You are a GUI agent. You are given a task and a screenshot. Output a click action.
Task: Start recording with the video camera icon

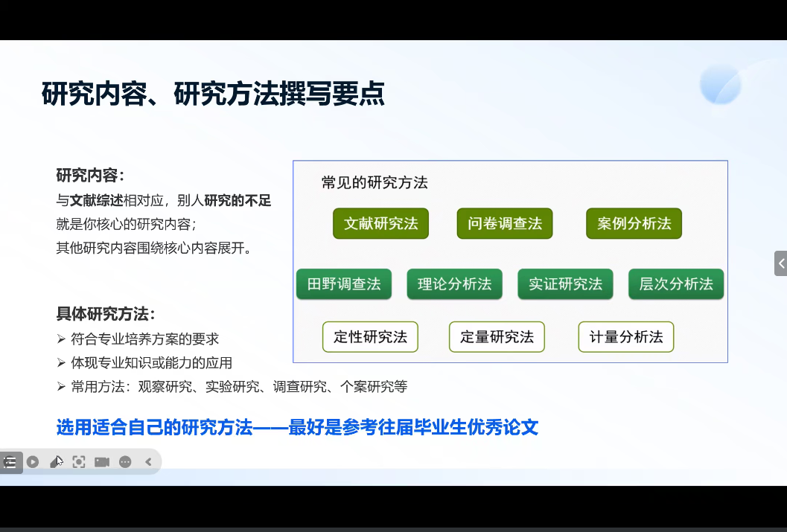(x=102, y=462)
